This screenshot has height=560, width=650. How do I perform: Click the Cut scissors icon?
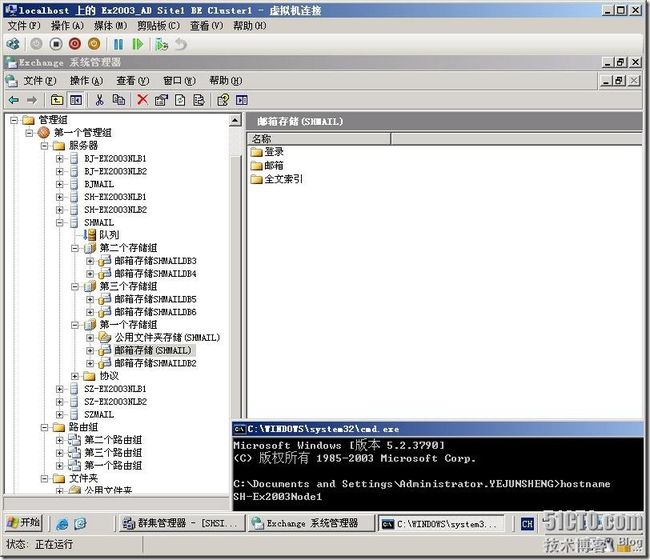(x=99, y=99)
